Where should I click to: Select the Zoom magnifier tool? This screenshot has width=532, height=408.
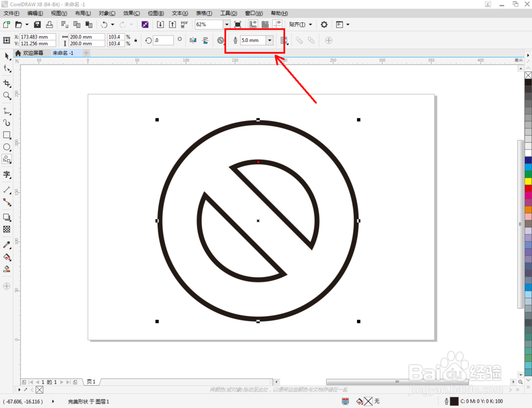7,95
